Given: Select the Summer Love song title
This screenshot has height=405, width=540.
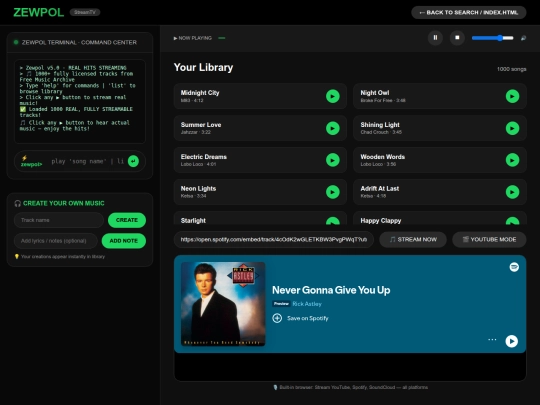Looking at the screenshot, I should (201, 125).
